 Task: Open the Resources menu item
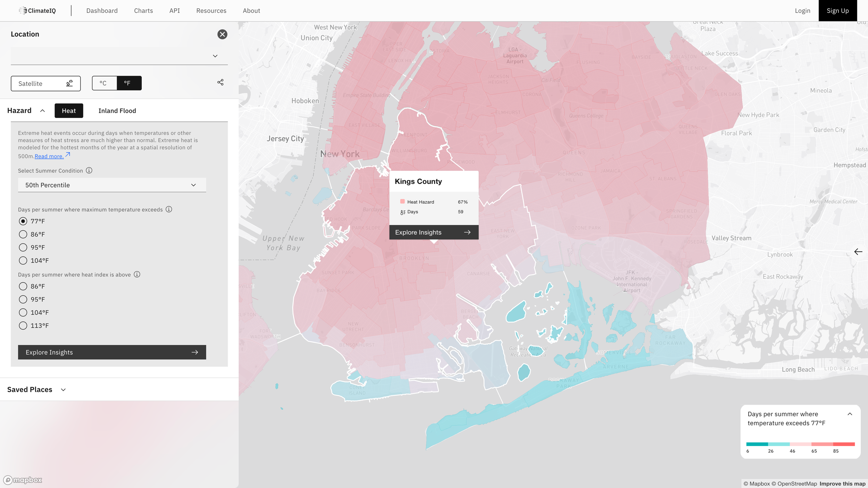[211, 11]
